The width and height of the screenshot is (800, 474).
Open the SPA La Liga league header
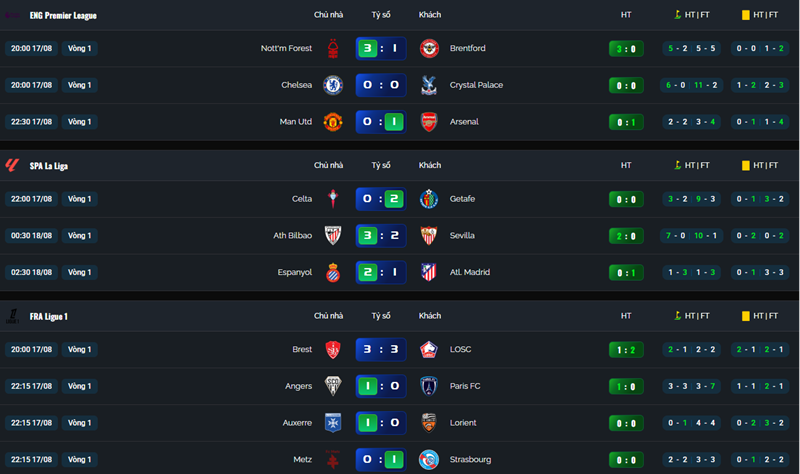click(x=48, y=166)
